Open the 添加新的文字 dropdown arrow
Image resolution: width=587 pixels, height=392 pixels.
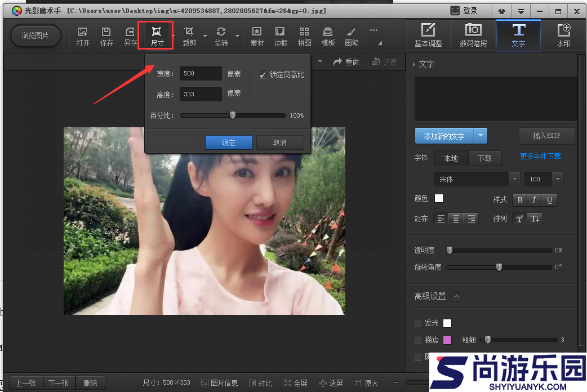point(481,136)
